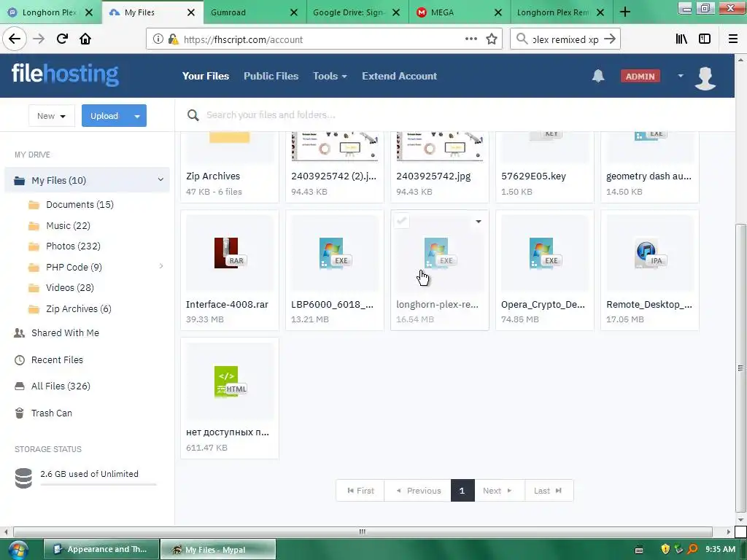This screenshot has height=560, width=747.
Task: Switch to Appearance and Themes taskbar window
Action: point(101,549)
